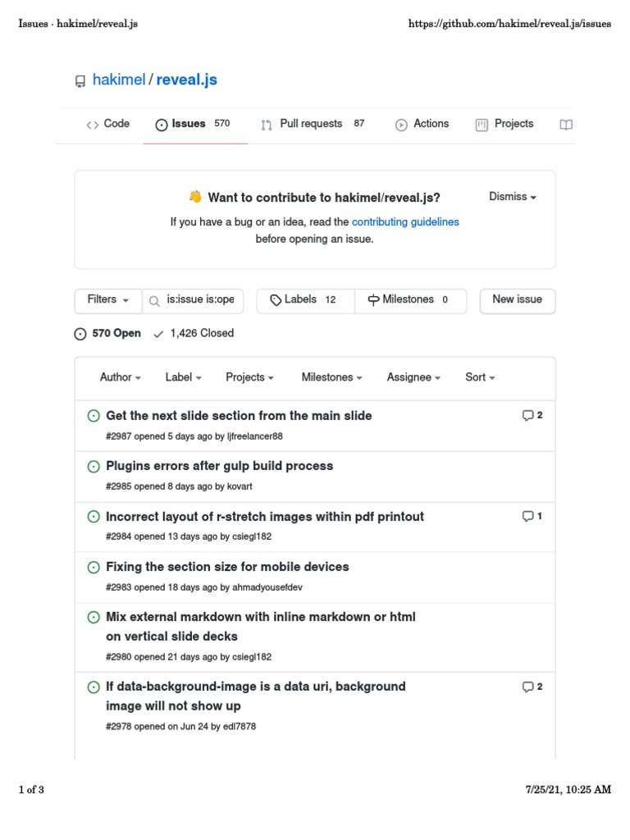Open the contributing guidelines link
630x840 pixels.
point(405,222)
